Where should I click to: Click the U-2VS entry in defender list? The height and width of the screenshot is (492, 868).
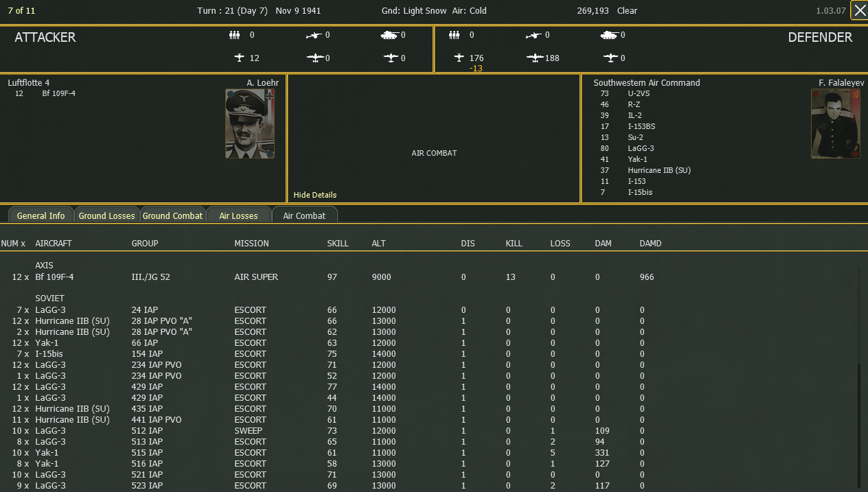[x=639, y=93]
